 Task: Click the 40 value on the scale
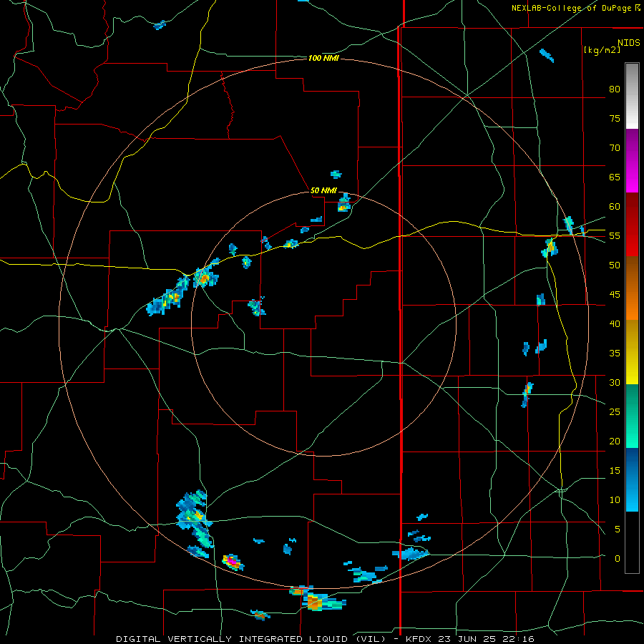click(x=615, y=323)
